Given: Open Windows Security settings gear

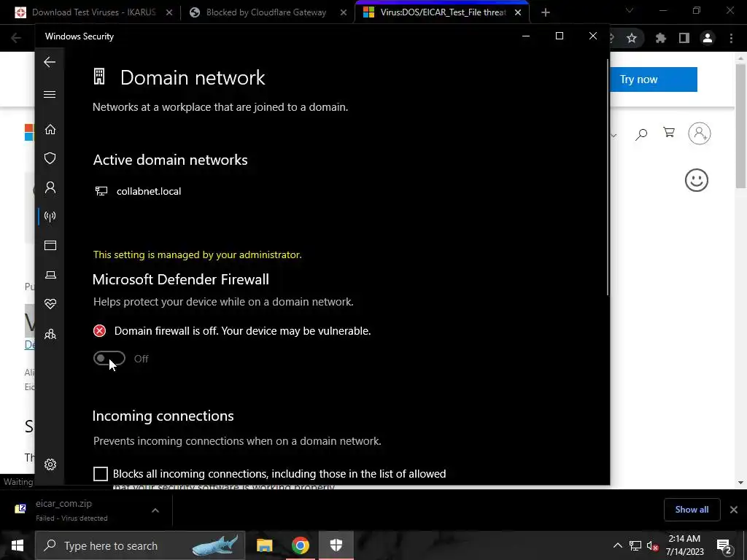Looking at the screenshot, I should pyautogui.click(x=50, y=464).
